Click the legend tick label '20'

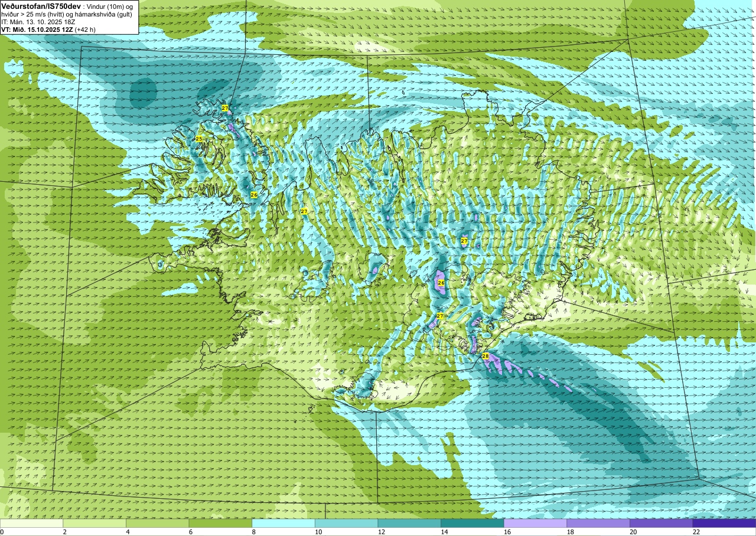(633, 532)
